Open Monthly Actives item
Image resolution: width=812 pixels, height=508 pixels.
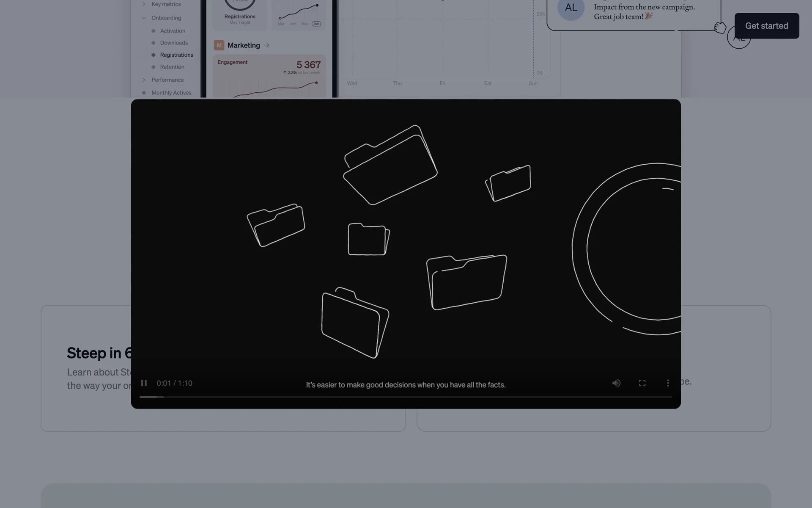(171, 93)
